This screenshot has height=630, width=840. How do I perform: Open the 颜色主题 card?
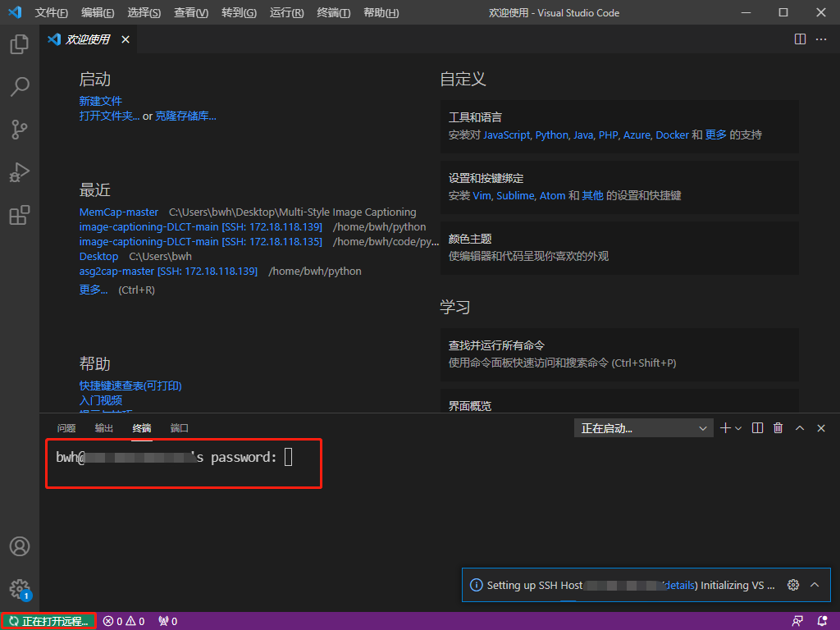click(x=619, y=248)
